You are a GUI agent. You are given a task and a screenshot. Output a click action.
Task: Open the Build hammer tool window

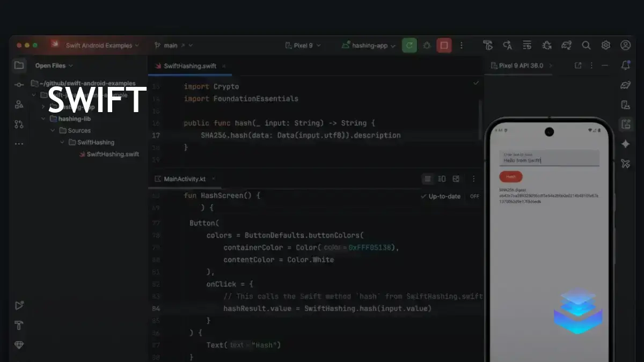(19, 326)
